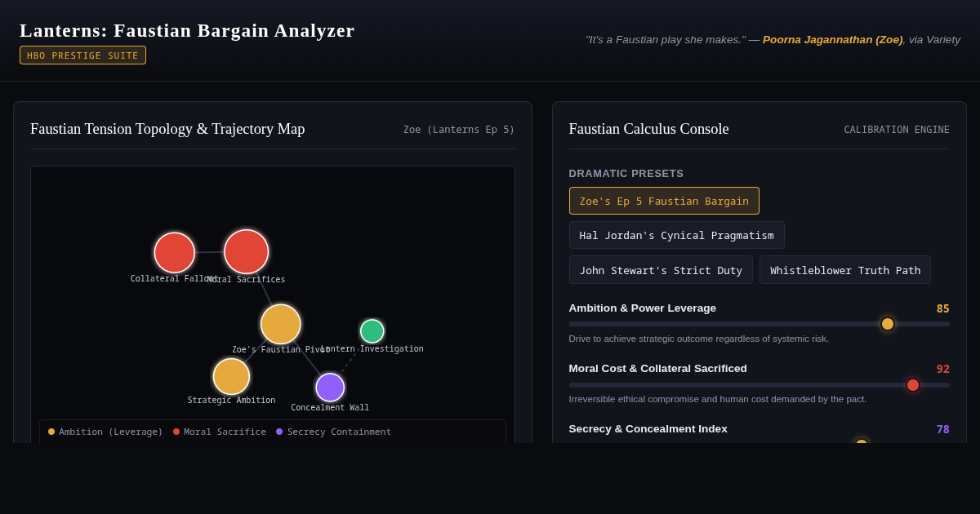Click the Secrecy index value 78
The width and height of the screenshot is (980, 514).
coord(942,429)
